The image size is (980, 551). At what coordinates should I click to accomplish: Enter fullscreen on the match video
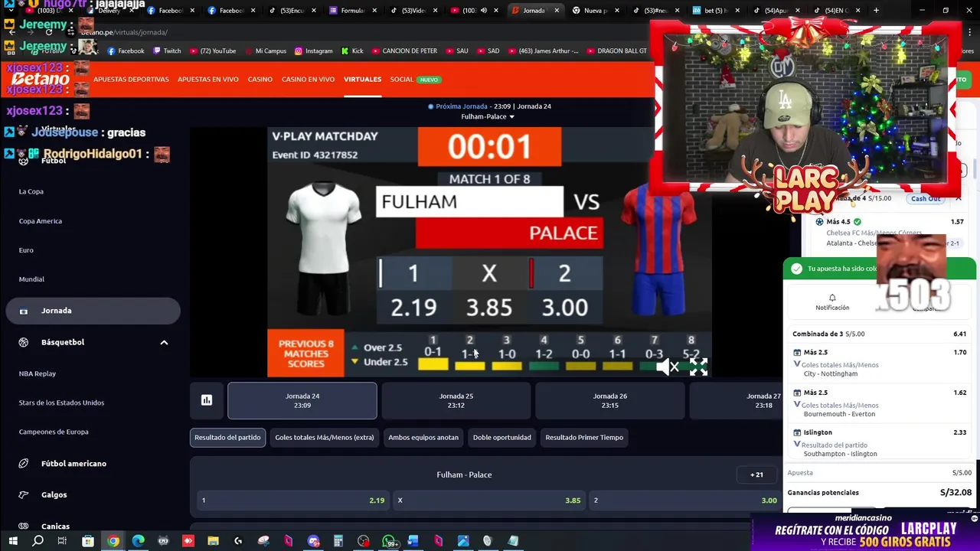(698, 367)
